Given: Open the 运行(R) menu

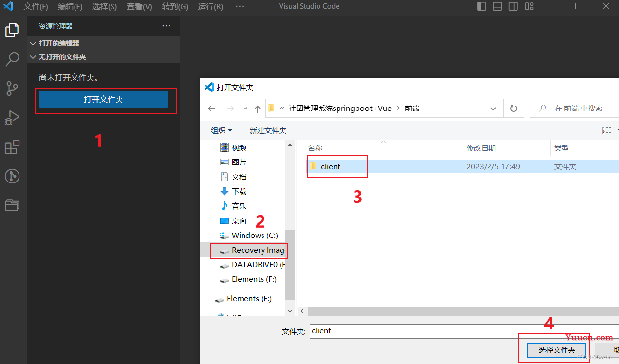Looking at the screenshot, I should click(x=210, y=6).
